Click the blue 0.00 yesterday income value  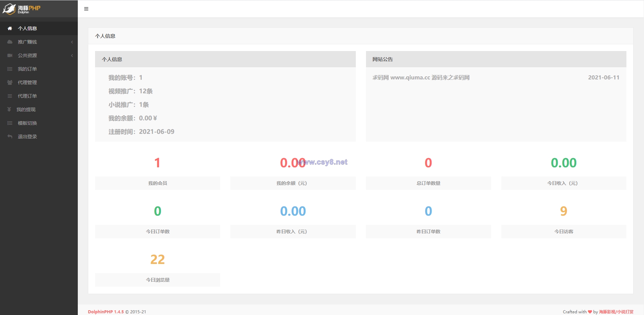tap(293, 211)
